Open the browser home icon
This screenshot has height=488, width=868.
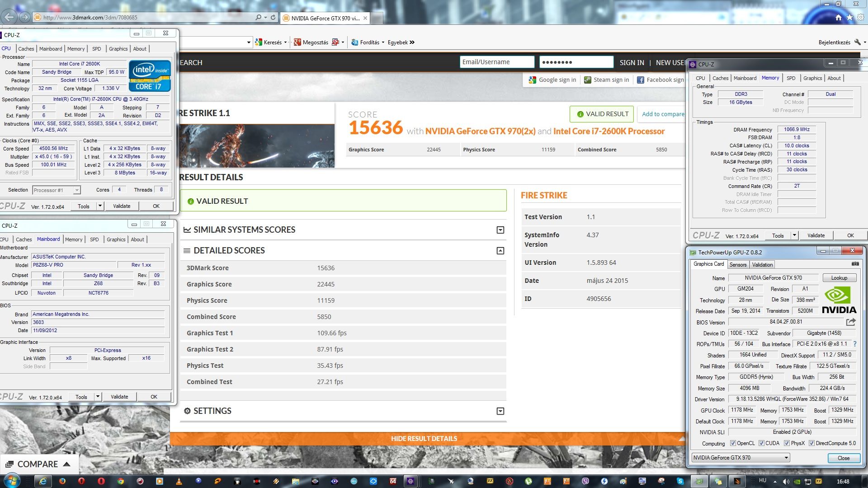pyautogui.click(x=838, y=18)
